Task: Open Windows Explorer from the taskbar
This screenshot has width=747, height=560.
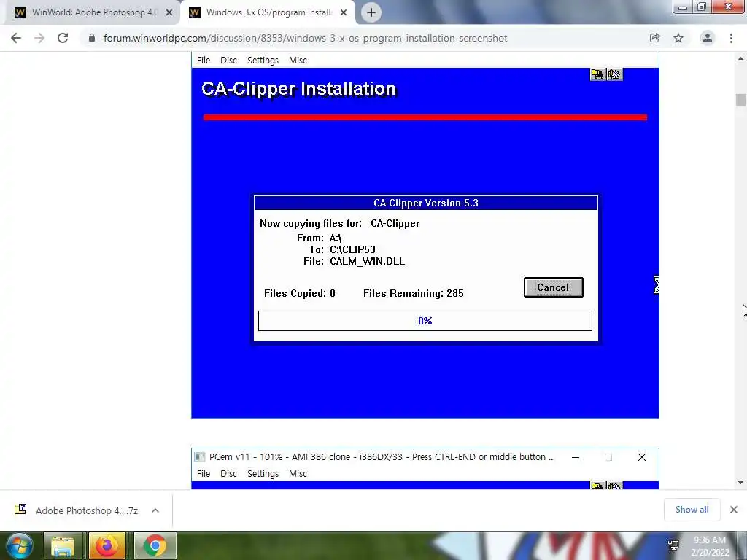Action: (63, 545)
